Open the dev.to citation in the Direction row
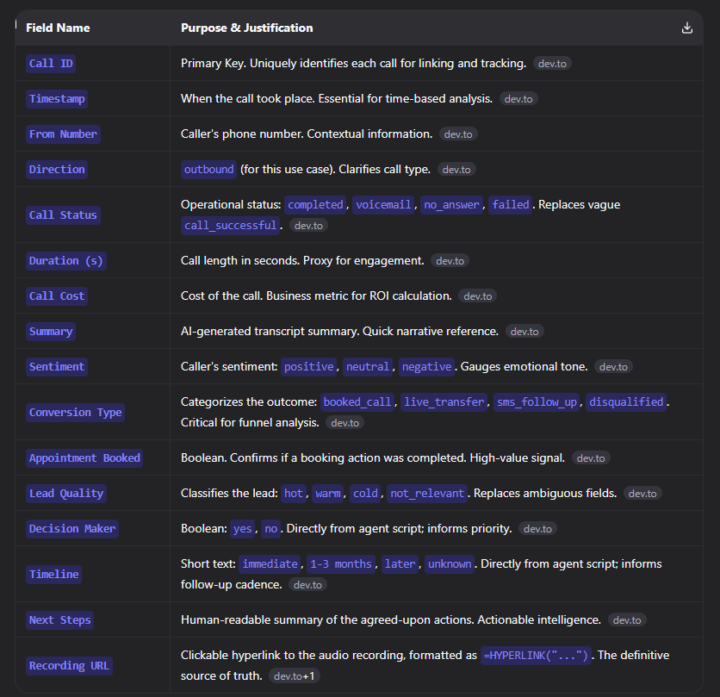Image resolution: width=720 pixels, height=697 pixels. coord(456,170)
